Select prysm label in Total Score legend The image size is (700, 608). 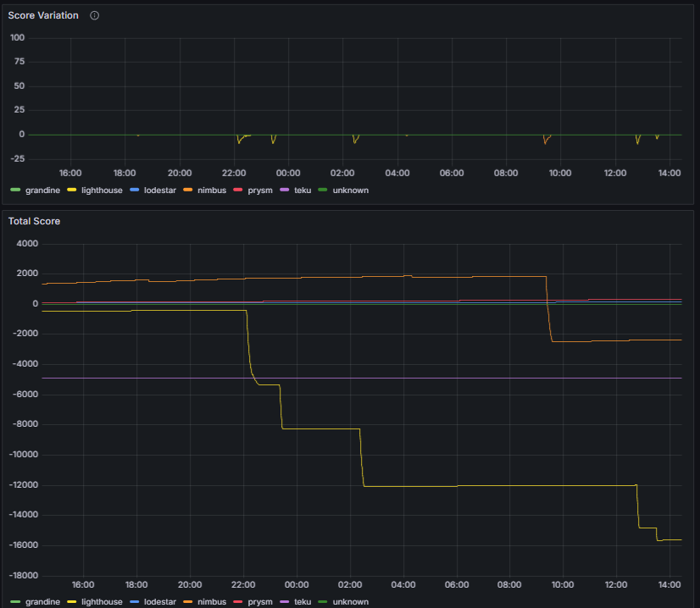point(259,601)
